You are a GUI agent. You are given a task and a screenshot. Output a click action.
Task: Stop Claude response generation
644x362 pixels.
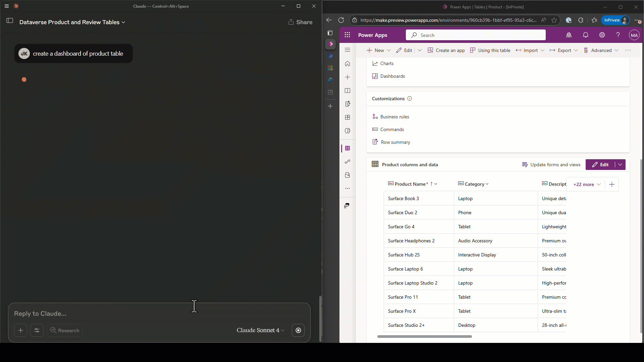pos(298,330)
